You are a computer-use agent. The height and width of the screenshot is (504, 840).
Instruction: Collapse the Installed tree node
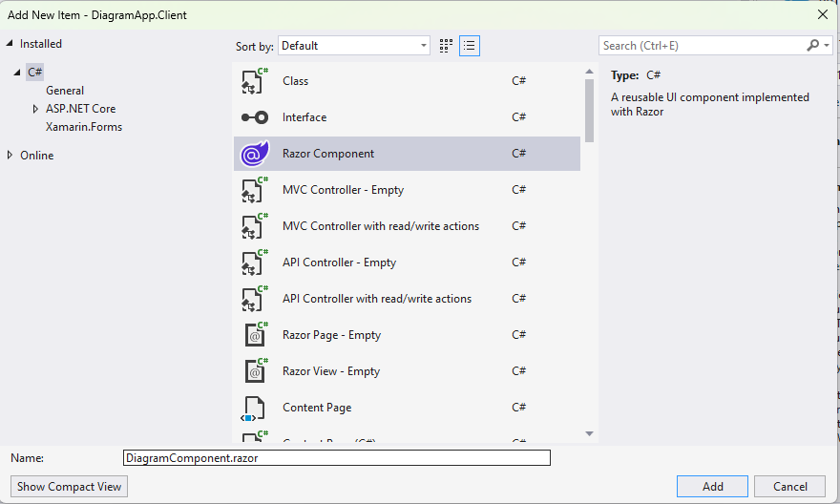pos(10,43)
